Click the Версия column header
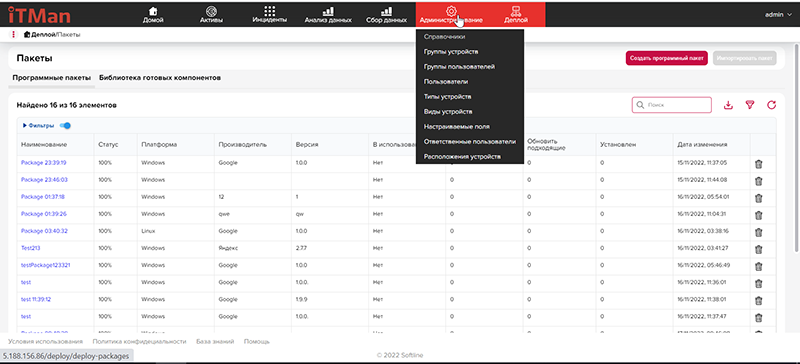Screen dimensions: 800x364 [307, 144]
